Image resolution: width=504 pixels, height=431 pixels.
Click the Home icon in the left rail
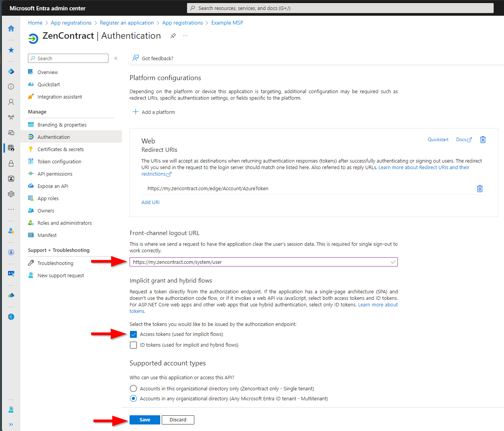(x=11, y=28)
